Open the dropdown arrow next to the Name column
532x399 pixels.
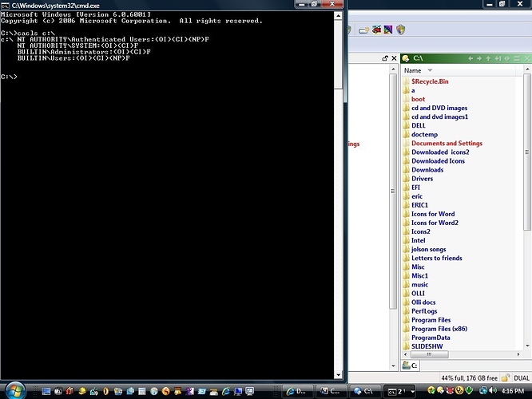click(430, 70)
